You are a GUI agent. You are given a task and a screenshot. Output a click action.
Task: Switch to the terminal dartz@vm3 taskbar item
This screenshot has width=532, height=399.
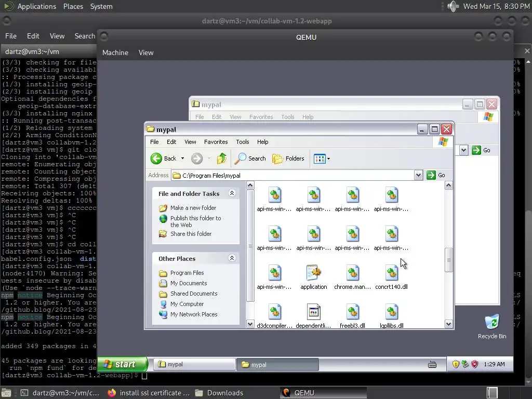tap(60, 393)
